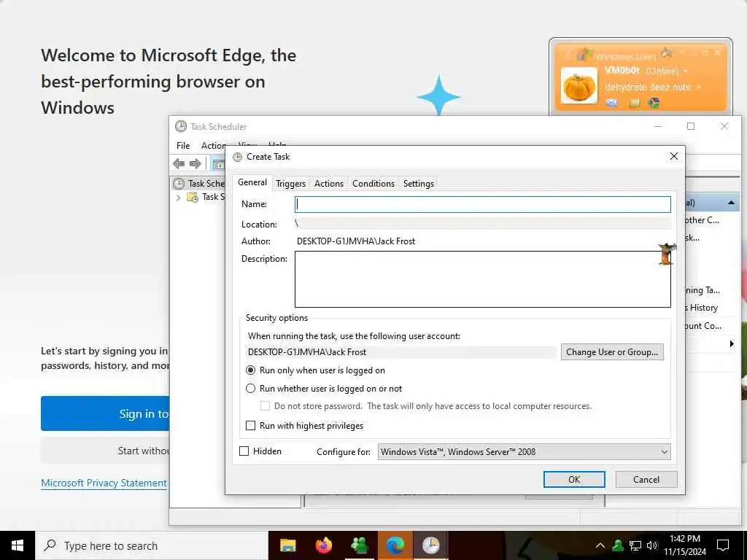The image size is (747, 560).
Task: Open the Configure for dropdown
Action: 524,452
